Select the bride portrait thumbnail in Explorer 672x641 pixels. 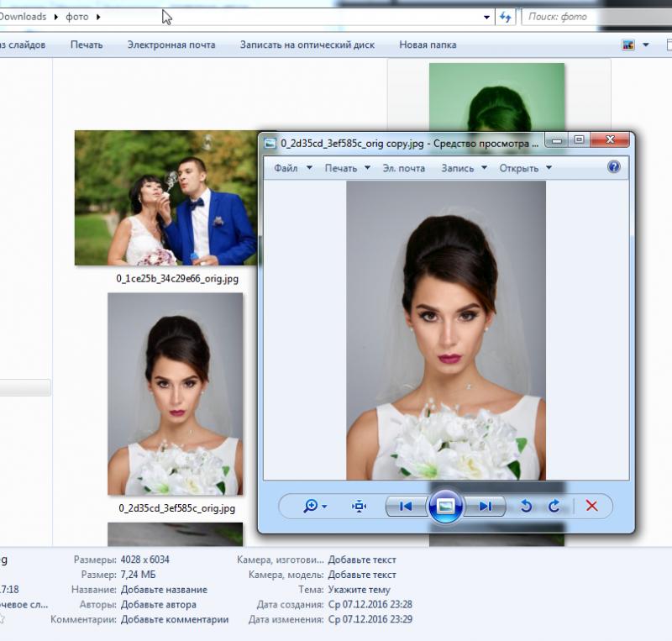coord(176,394)
